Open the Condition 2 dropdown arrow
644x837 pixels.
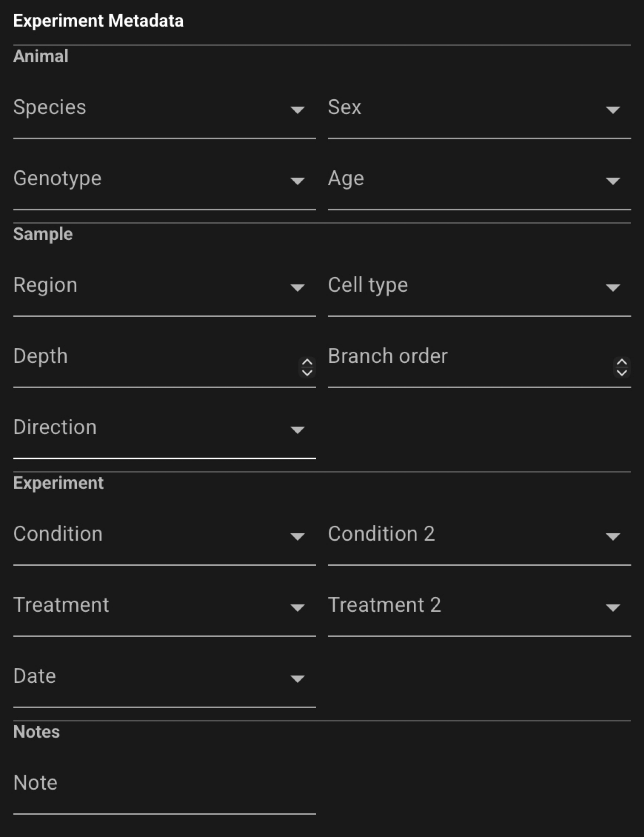pos(613,537)
